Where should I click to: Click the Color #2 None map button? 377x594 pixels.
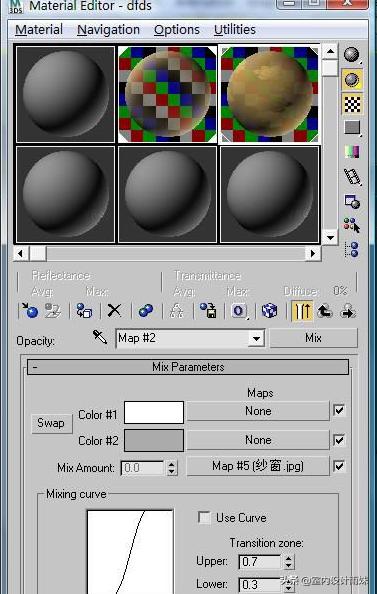pyautogui.click(x=258, y=440)
